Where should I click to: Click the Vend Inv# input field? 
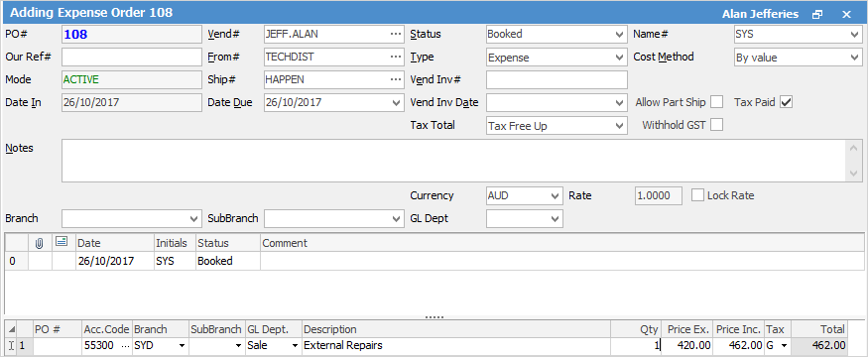tap(557, 79)
